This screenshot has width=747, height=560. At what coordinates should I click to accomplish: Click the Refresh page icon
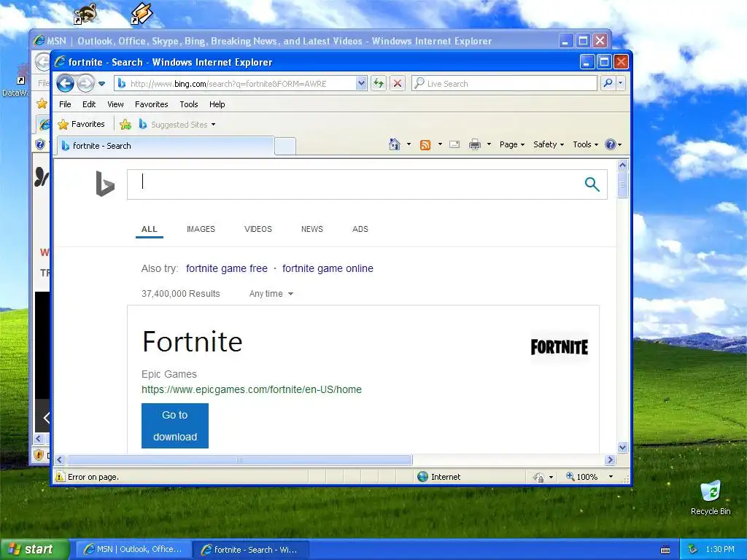[379, 83]
